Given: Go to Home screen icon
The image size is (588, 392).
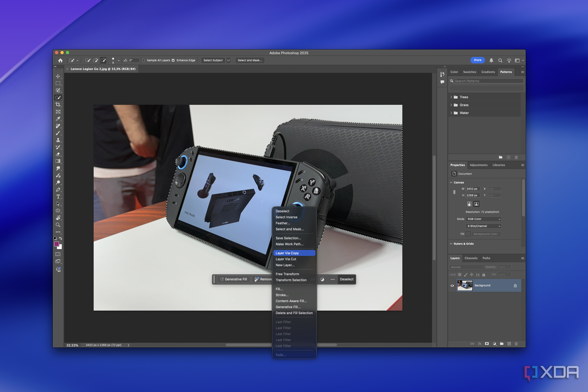Looking at the screenshot, I should click(x=60, y=60).
